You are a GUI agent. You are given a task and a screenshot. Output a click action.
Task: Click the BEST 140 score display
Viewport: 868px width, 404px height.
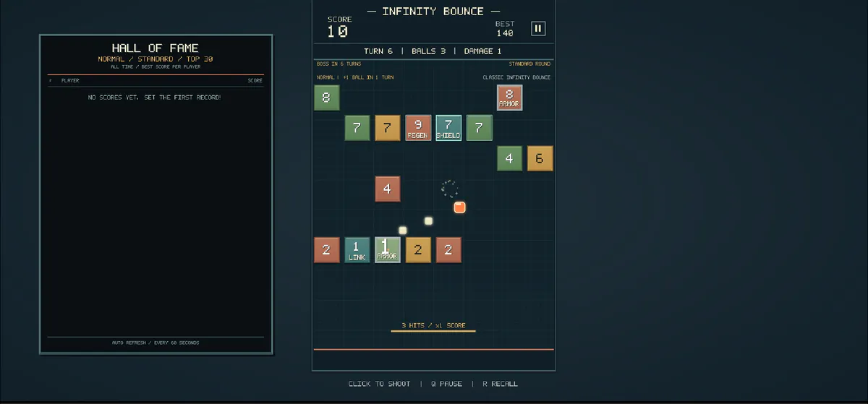point(505,29)
